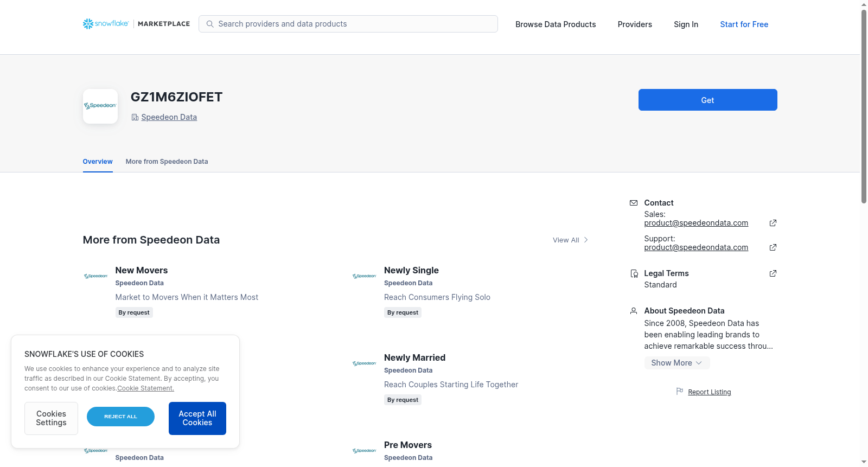Focus the search providers input field

(x=348, y=24)
